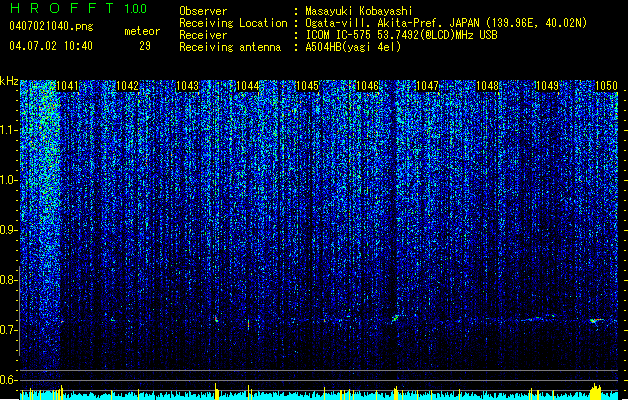Click the 1050 time marker
Screen dimensions: 629x400
coord(606,86)
